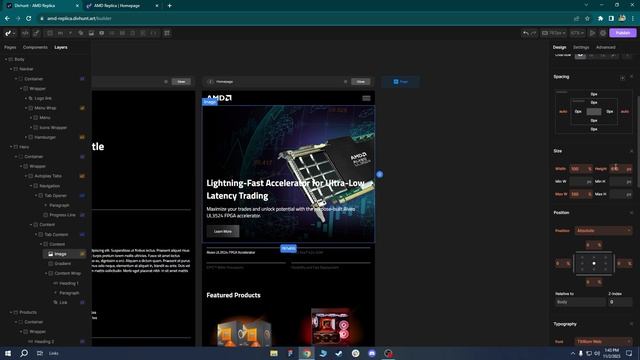
Task: Click first Overflow option button
Action: (580, 55)
